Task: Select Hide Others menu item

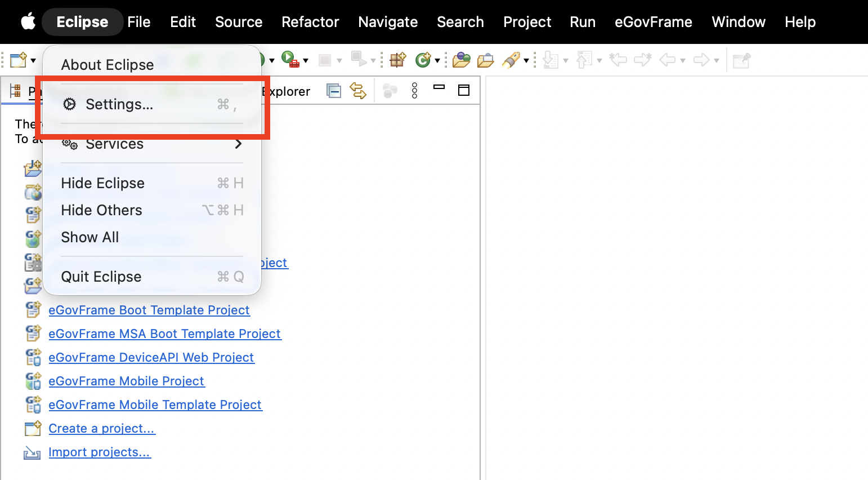Action: (152, 210)
